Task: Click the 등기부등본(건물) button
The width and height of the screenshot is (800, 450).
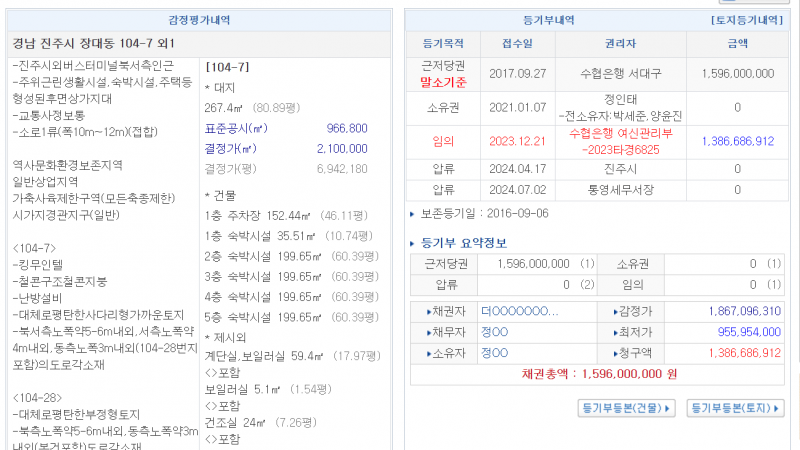Action: pos(627,408)
